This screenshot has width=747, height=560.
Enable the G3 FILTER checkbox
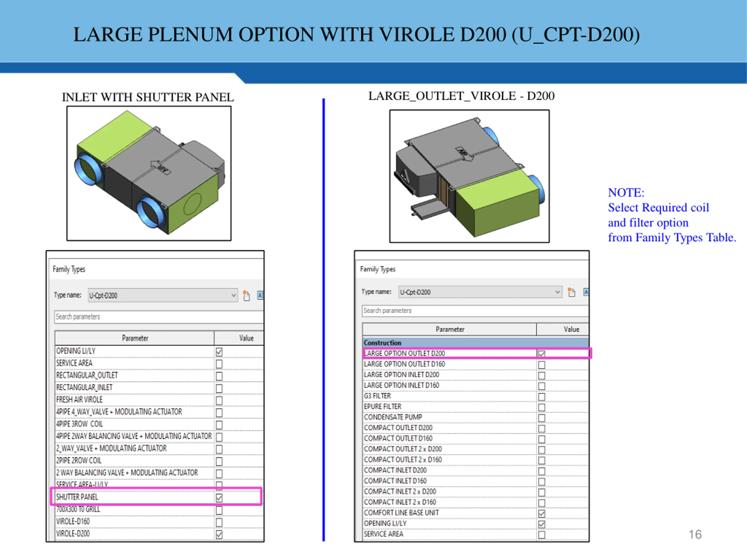point(542,397)
